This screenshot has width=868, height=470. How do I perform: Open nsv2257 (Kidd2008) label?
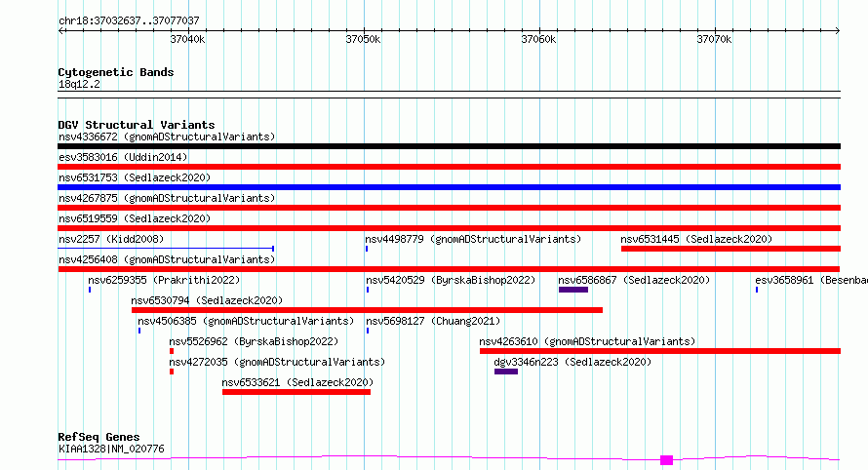[x=111, y=239]
